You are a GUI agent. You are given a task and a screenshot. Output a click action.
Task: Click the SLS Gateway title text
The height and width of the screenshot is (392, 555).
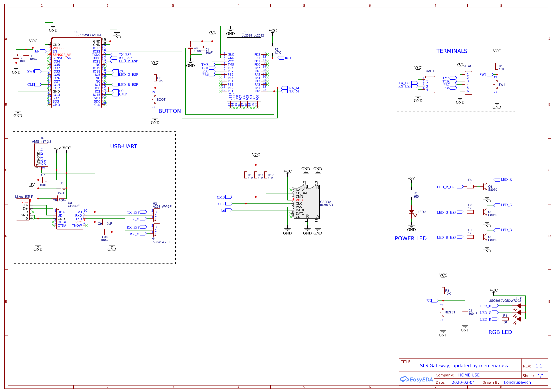click(x=464, y=366)
